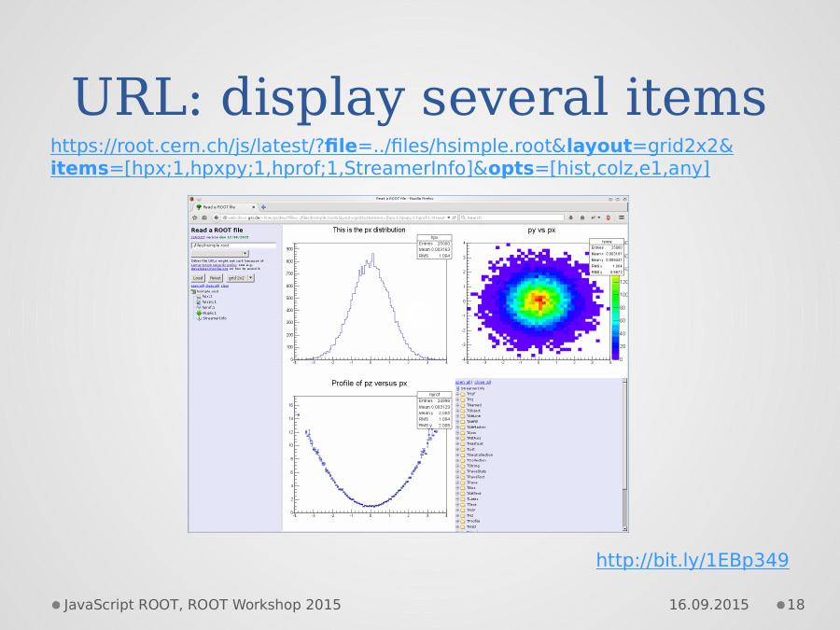Expand the TAttMarker node

pos(457,427)
